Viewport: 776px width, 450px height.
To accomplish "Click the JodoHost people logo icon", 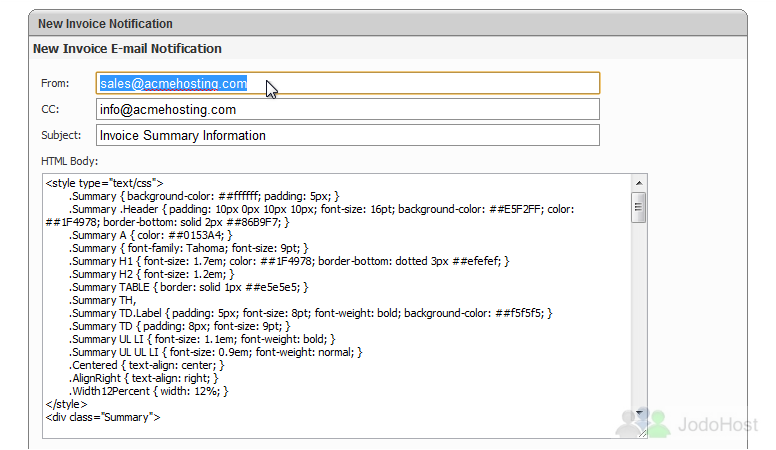I will tap(642, 423).
